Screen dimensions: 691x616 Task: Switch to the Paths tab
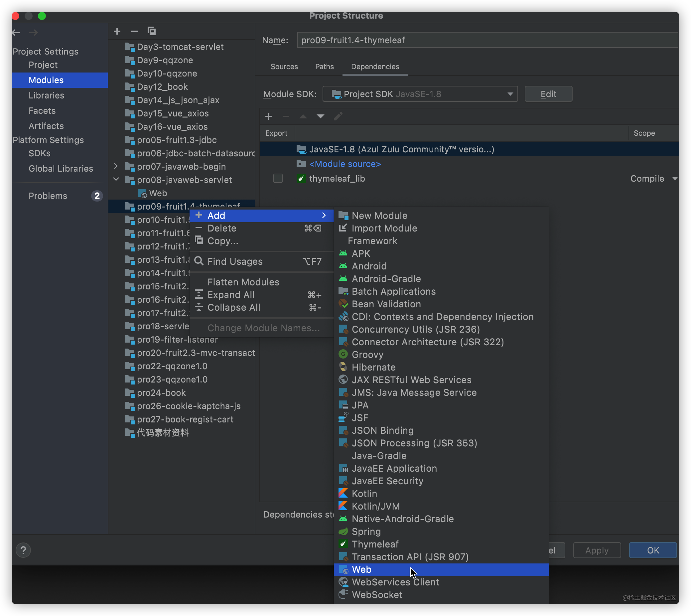325,67
